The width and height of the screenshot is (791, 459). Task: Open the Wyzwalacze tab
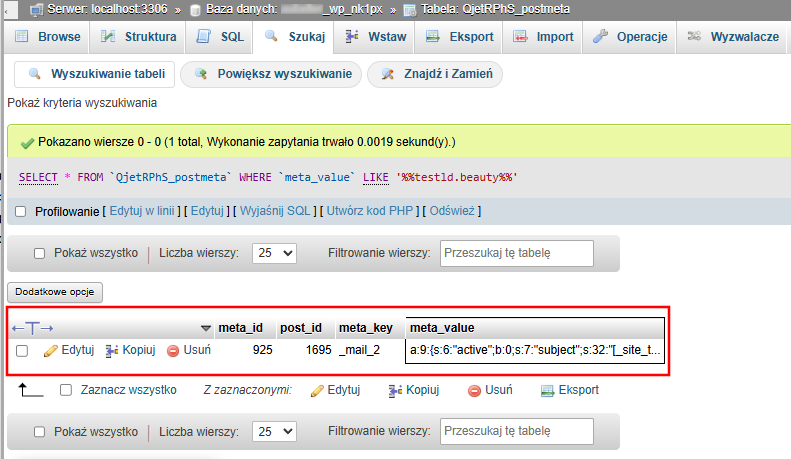click(x=732, y=37)
